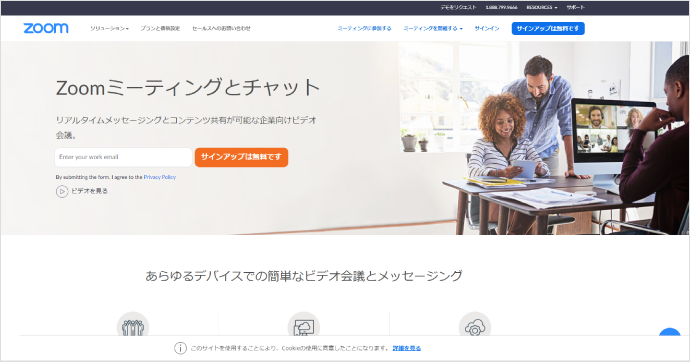
Task: Click the cookie notice info icon
Action: click(x=180, y=348)
